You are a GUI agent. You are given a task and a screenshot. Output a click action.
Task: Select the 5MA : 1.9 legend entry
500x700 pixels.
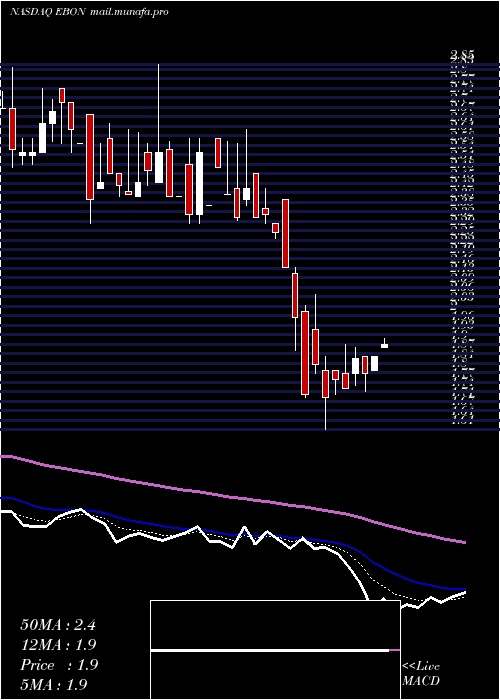[x=54, y=684]
